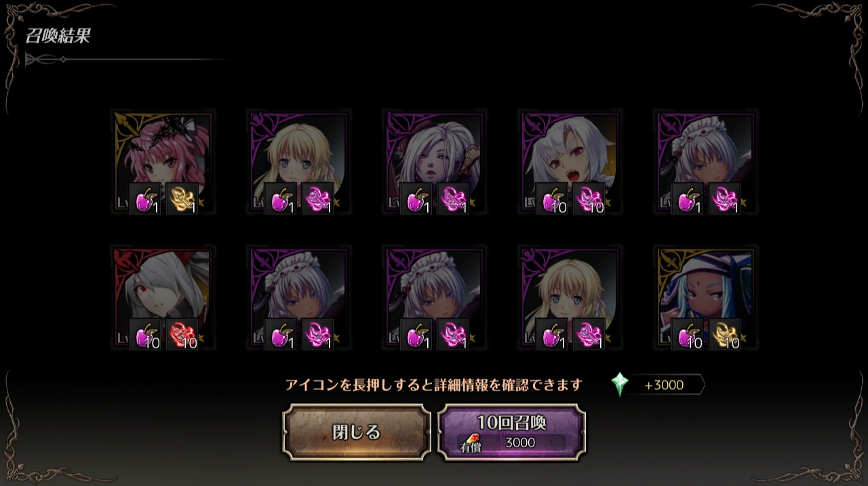Open the top-row maid headband character portrait

tap(705, 163)
